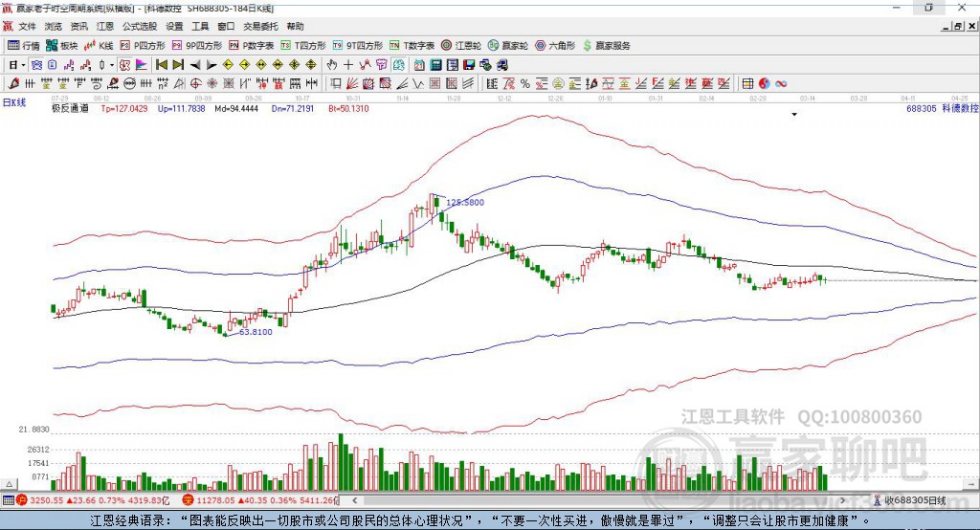The height and width of the screenshot is (530, 980).
Task: Open the 设置 menu
Action: click(x=174, y=26)
